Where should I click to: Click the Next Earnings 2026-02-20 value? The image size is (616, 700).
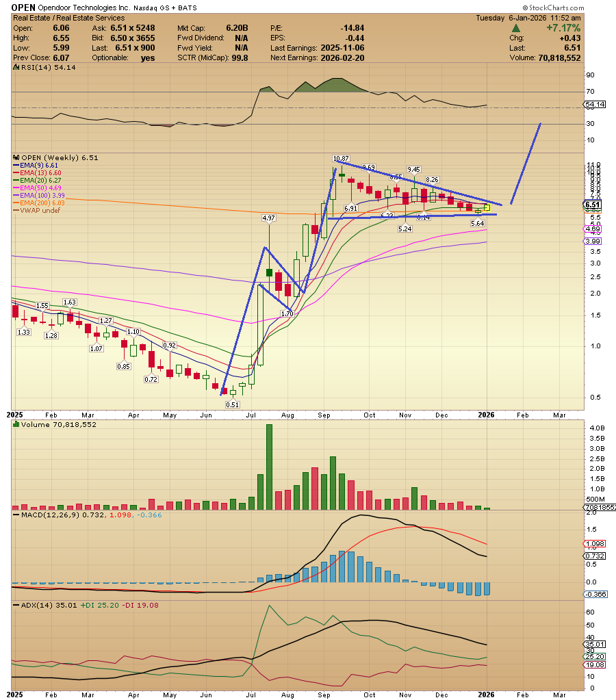pyautogui.click(x=342, y=57)
